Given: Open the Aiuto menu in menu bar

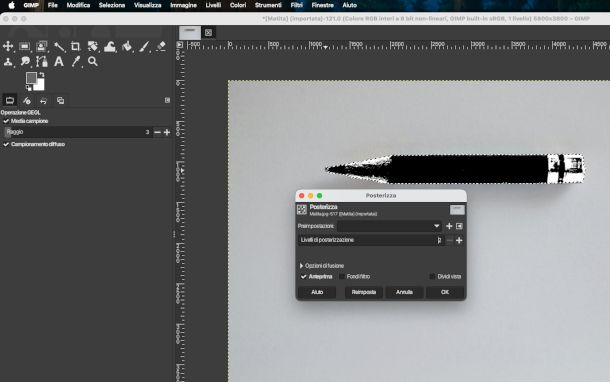Looking at the screenshot, I should [349, 5].
